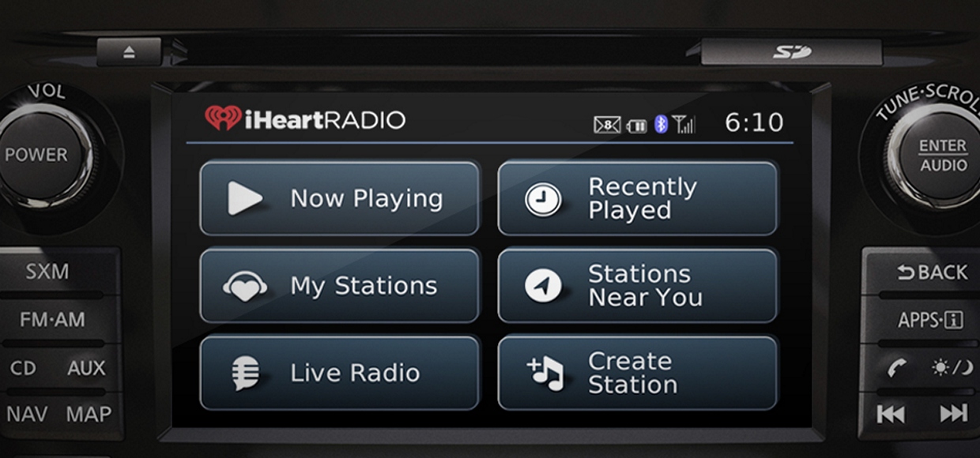The width and height of the screenshot is (980, 458).
Task: Select the SXM radio button
Action: click(x=47, y=272)
